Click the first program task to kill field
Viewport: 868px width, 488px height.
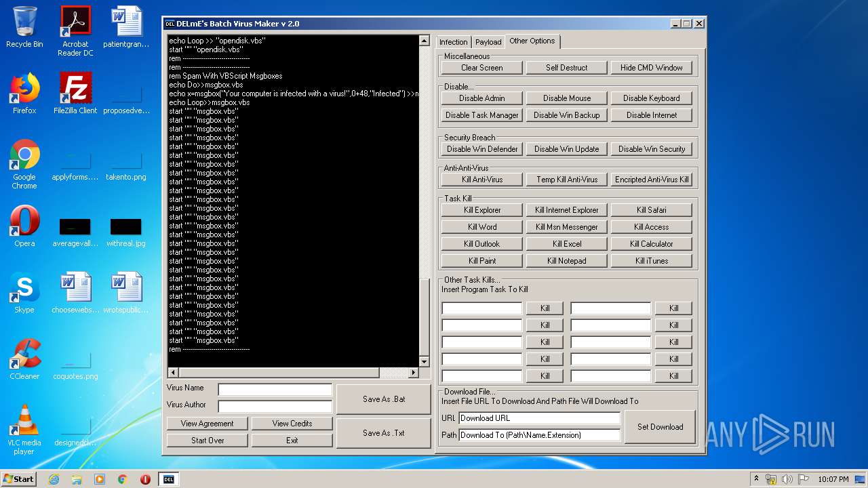pyautogui.click(x=482, y=308)
